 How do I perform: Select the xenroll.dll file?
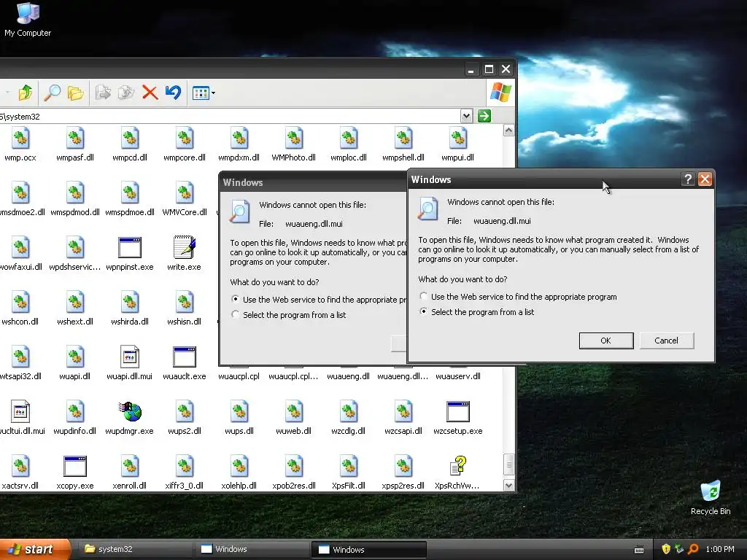[130, 472]
